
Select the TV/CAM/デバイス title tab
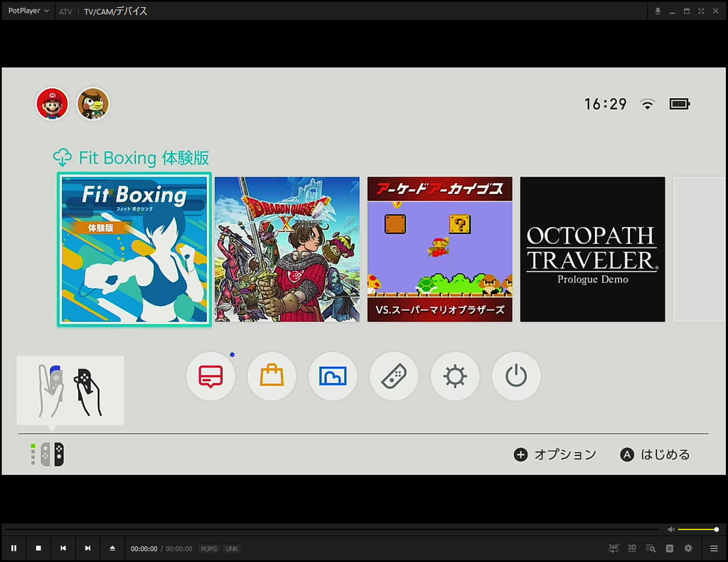click(x=116, y=11)
